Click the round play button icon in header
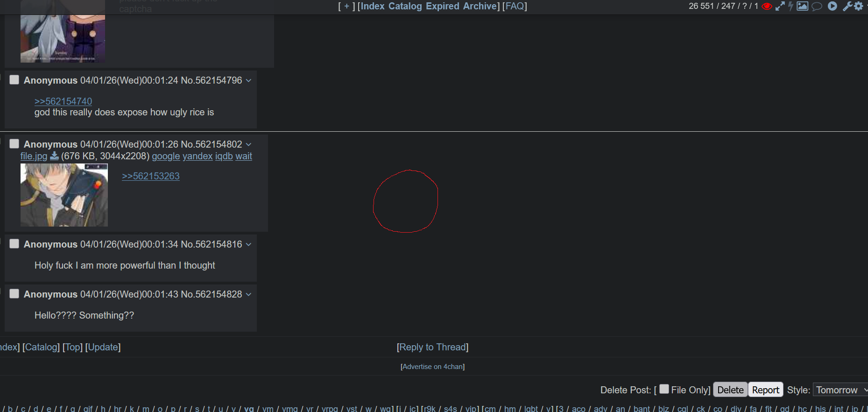The image size is (868, 412). coord(833,6)
